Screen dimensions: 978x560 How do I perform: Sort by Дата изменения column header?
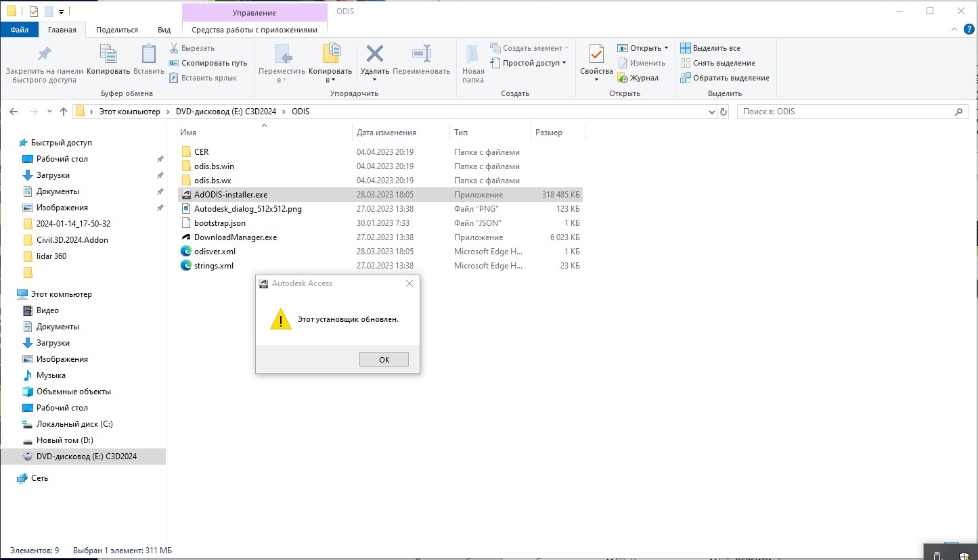pos(401,133)
